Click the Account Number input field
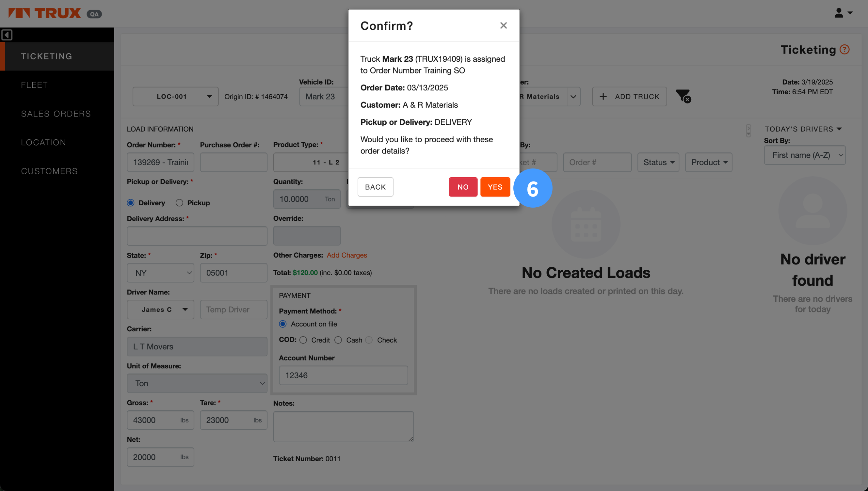868x491 pixels. point(343,375)
